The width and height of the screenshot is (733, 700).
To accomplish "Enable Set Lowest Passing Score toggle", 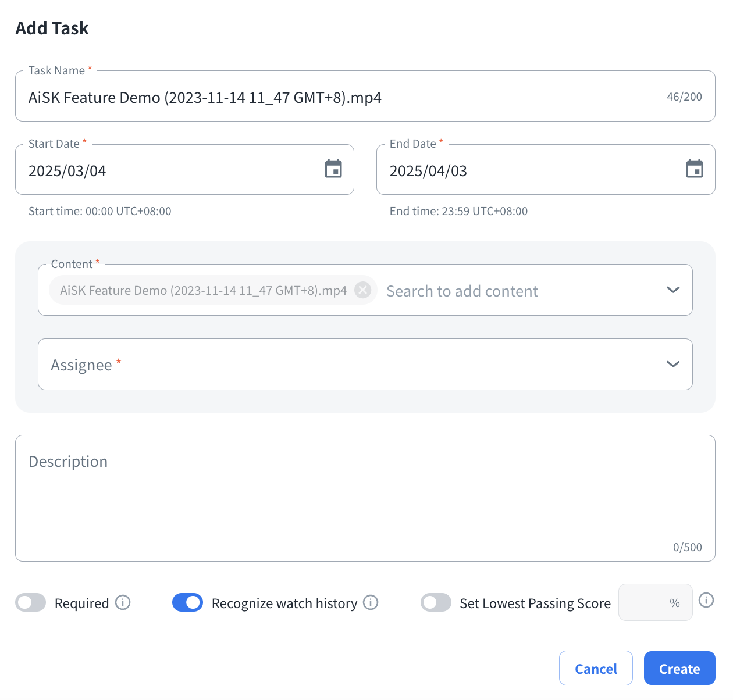I will click(x=436, y=603).
